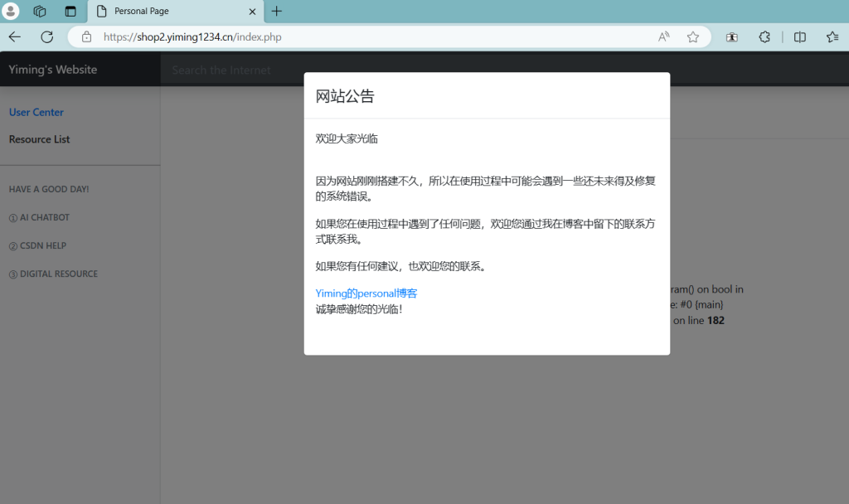Open the extensions puzzle icon

pos(765,36)
